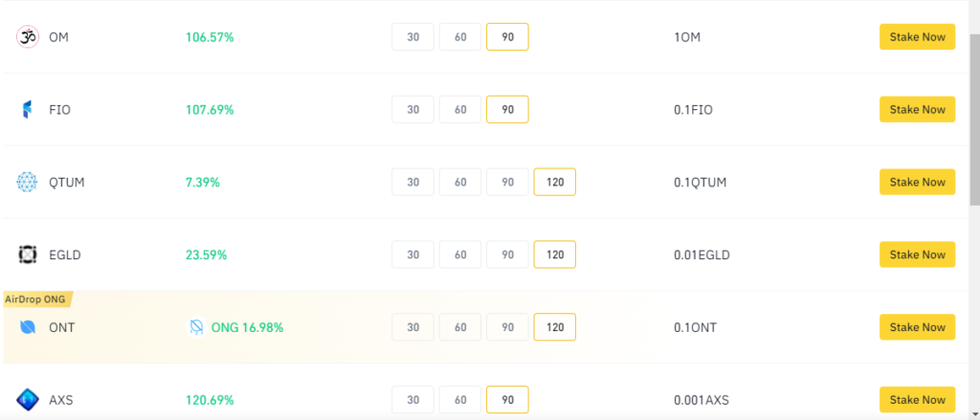The height and width of the screenshot is (420, 980).
Task: Click the AXS coin icon
Action: point(27,400)
